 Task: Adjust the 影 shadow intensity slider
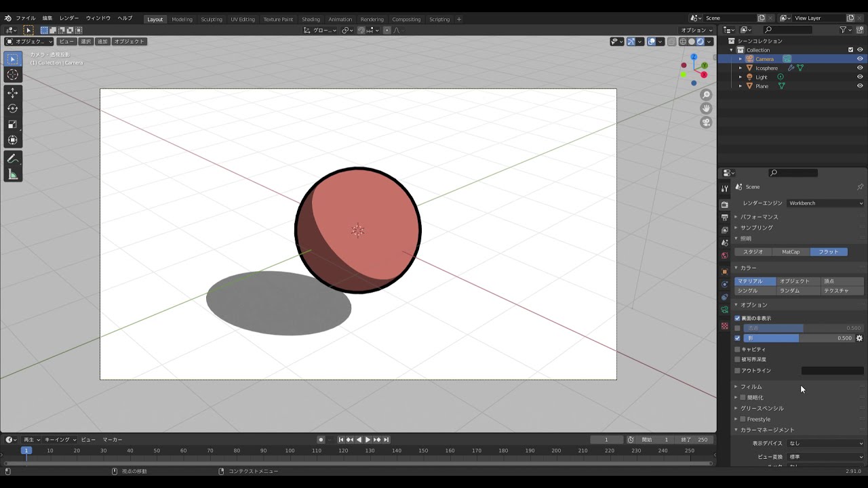tap(799, 338)
